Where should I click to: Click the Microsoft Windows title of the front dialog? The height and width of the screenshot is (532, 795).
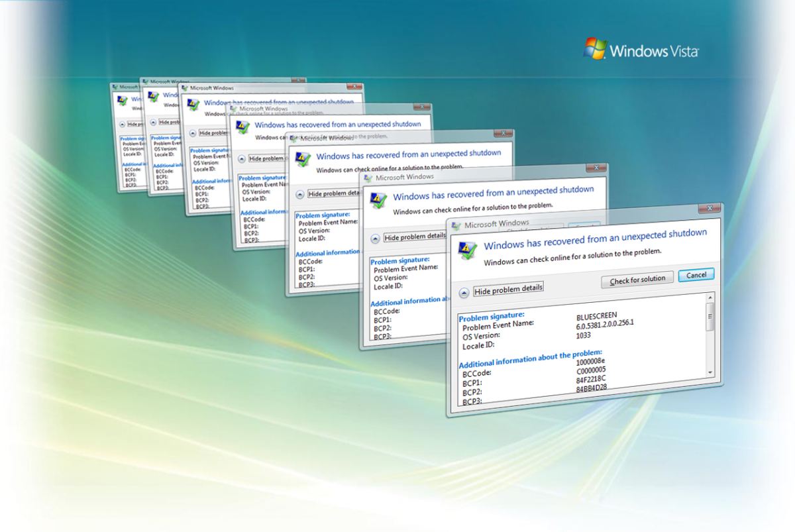click(x=497, y=224)
